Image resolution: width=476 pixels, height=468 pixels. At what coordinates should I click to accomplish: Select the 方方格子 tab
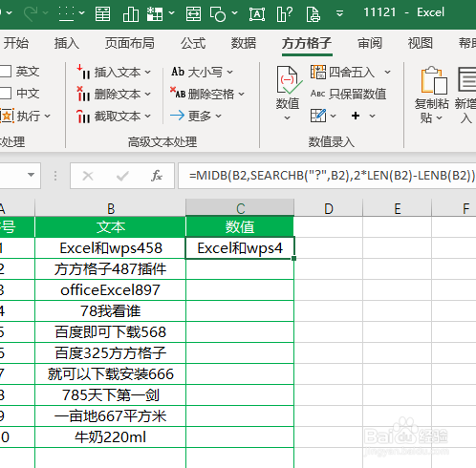307,43
